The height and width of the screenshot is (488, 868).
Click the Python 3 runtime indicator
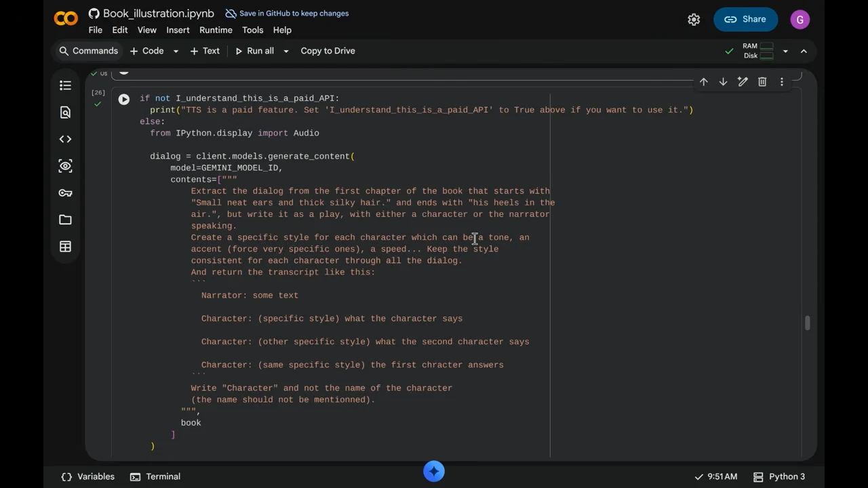(779, 476)
